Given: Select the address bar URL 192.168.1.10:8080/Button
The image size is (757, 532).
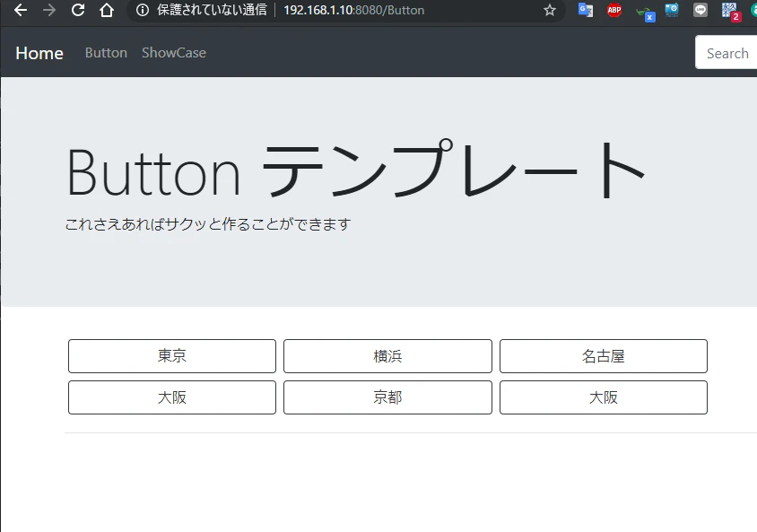Looking at the screenshot, I should pos(354,10).
